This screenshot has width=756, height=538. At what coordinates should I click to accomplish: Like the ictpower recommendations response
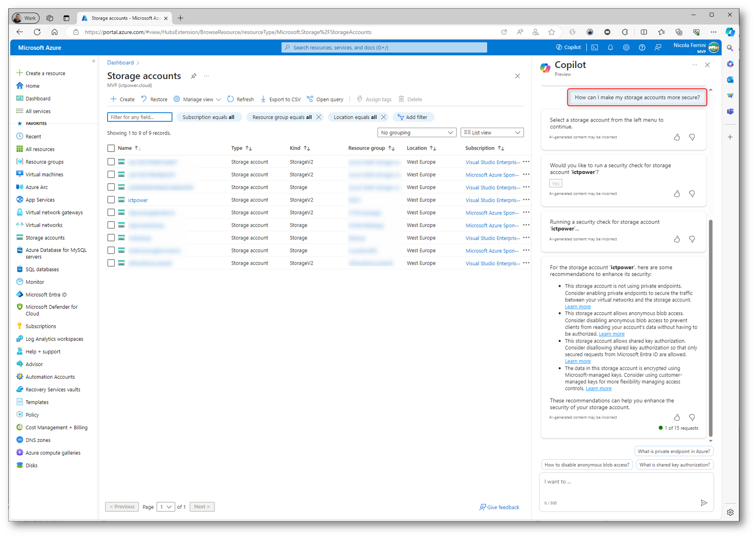click(x=677, y=417)
